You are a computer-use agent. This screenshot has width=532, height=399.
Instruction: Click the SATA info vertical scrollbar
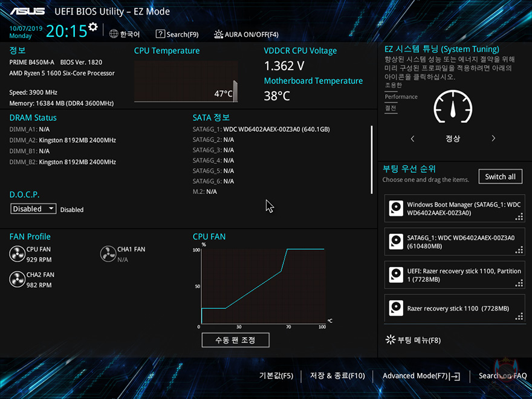[x=372, y=160]
